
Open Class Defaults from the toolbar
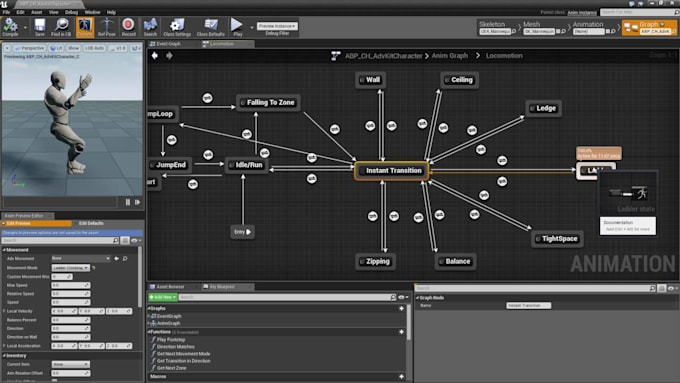(211, 27)
